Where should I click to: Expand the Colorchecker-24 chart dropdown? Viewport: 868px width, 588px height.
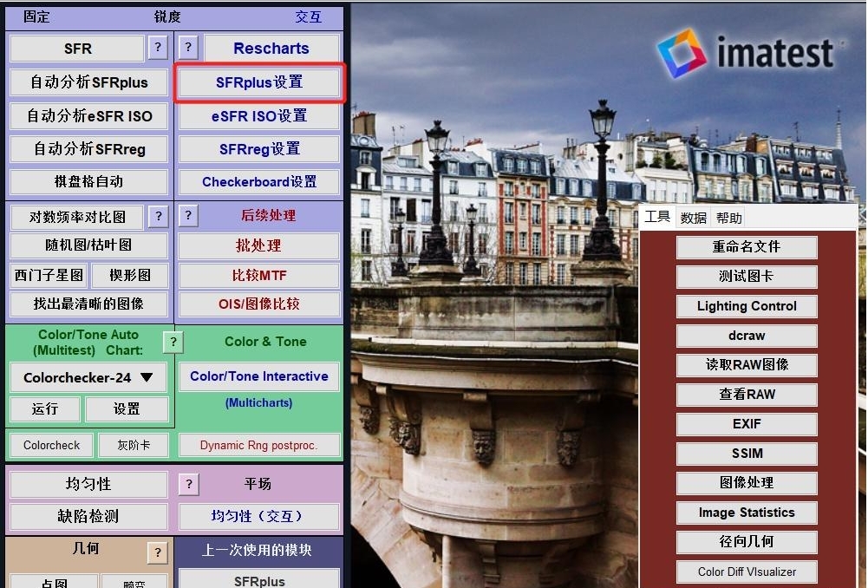[x=88, y=377]
